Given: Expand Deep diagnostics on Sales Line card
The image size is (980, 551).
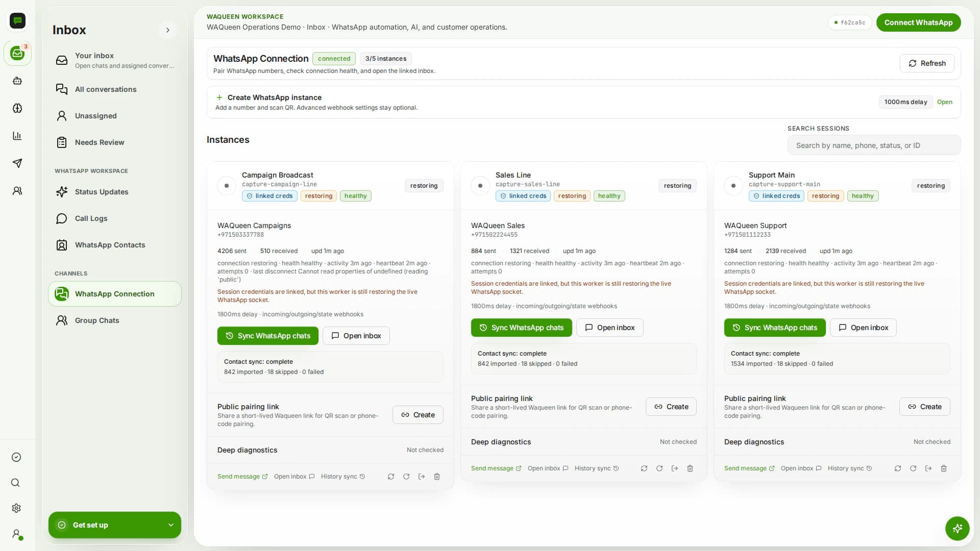Looking at the screenshot, I should tap(583, 442).
